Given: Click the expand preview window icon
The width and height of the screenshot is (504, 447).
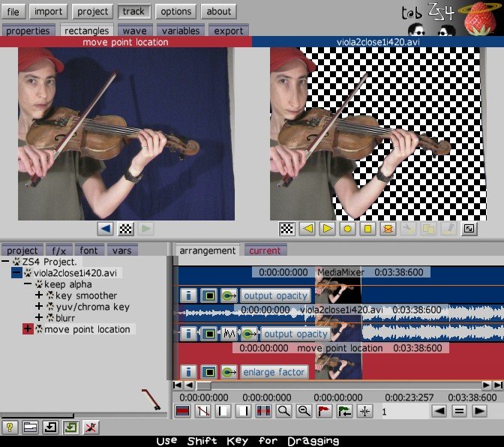Looking at the screenshot, I should pyautogui.click(x=469, y=229).
